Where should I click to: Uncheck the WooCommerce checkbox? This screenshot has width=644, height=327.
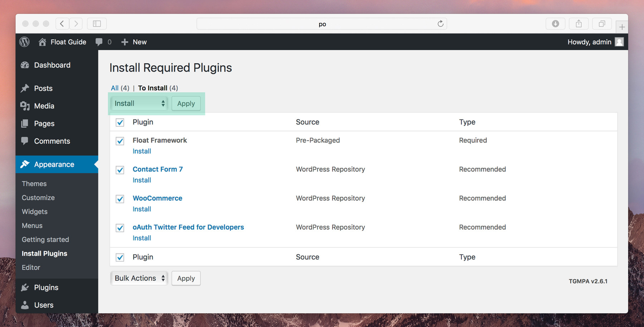tap(120, 199)
